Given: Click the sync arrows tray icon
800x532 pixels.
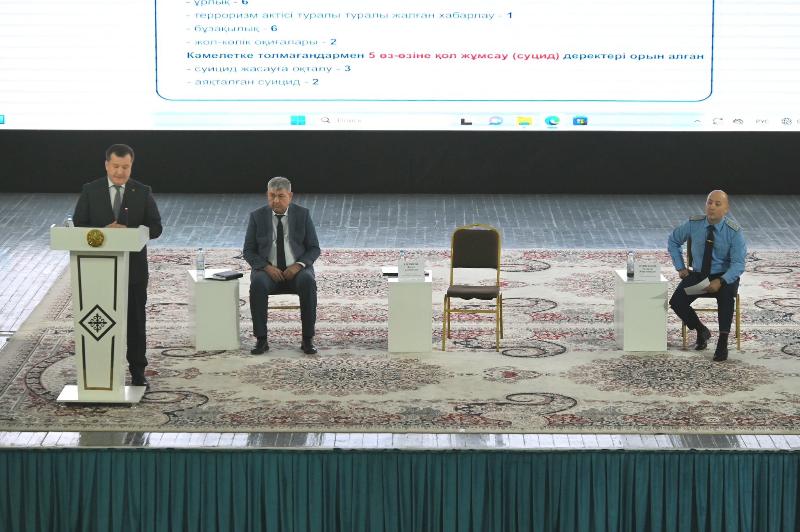Looking at the screenshot, I should [718, 121].
